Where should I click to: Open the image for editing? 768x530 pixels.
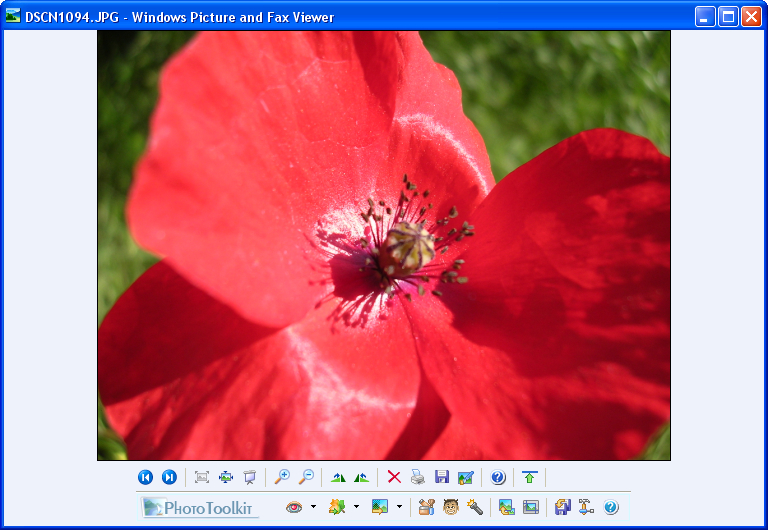click(466, 478)
